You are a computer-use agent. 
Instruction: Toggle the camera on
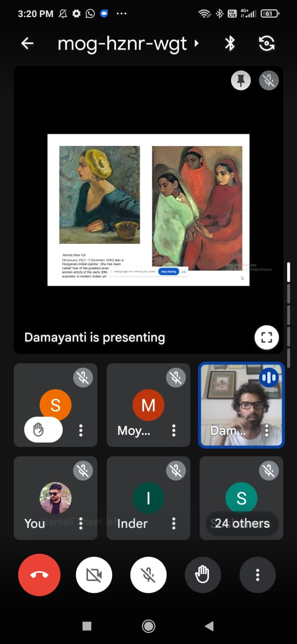coord(94,575)
